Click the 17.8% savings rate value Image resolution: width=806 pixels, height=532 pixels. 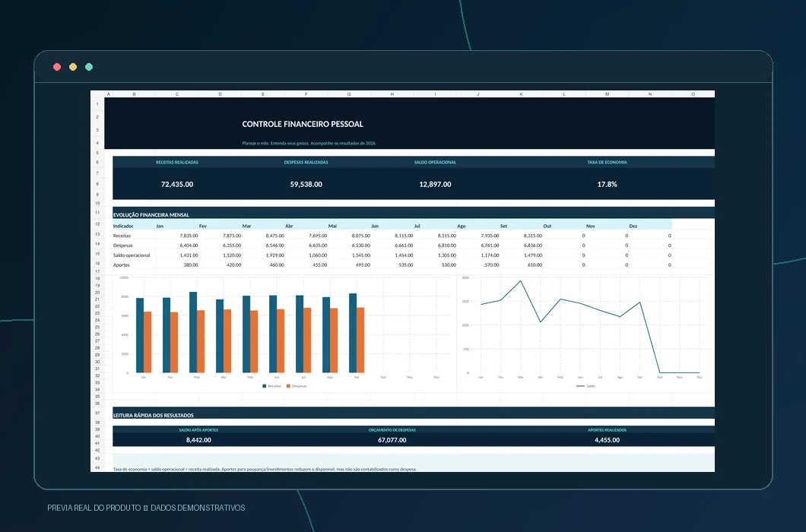(607, 184)
